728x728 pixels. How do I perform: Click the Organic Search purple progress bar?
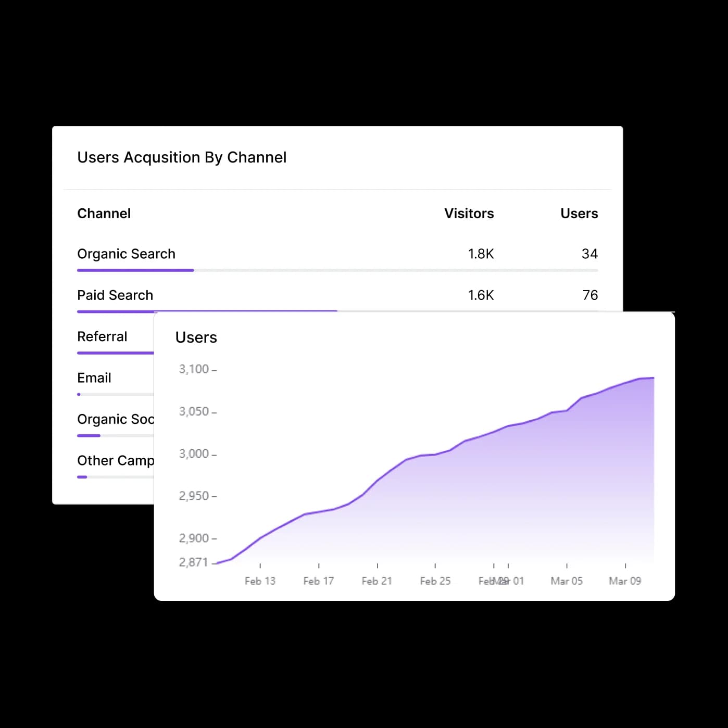tap(135, 270)
